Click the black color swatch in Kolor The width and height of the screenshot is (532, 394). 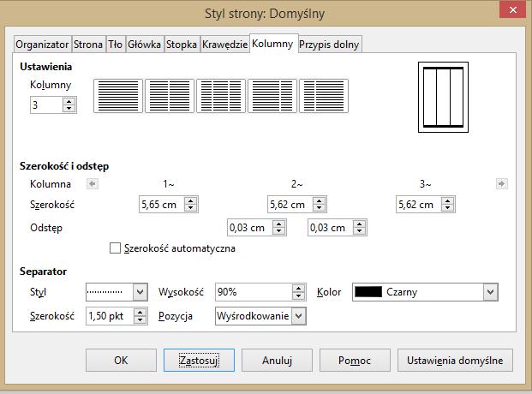click(368, 292)
